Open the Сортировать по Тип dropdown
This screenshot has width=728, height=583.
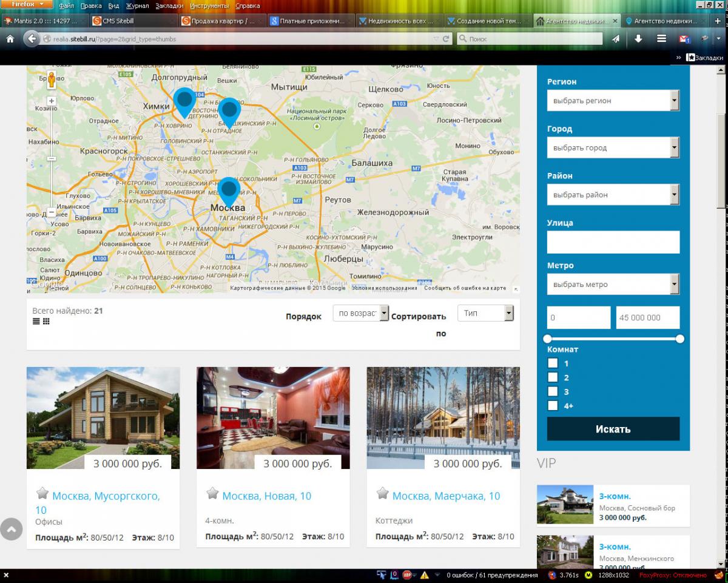point(486,313)
